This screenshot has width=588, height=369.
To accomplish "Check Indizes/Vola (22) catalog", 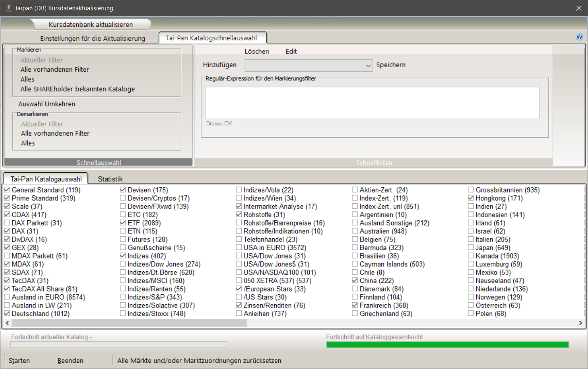I will pos(239,190).
